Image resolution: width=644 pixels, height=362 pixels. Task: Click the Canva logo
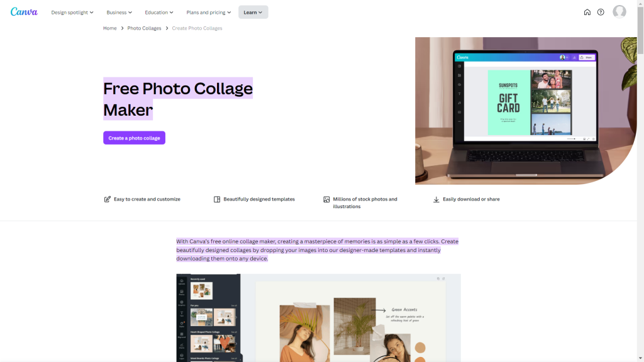[x=24, y=12]
